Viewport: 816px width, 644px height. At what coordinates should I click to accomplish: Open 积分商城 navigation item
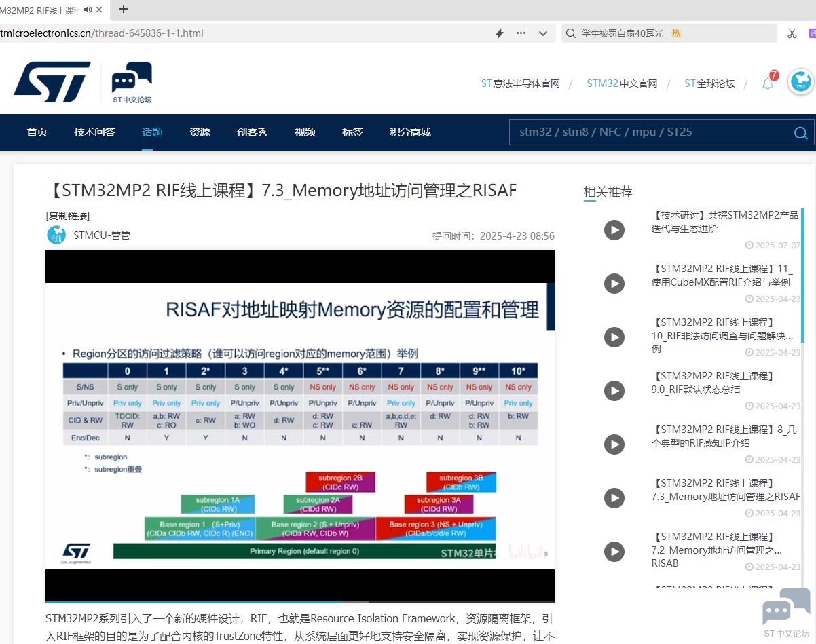[410, 132]
